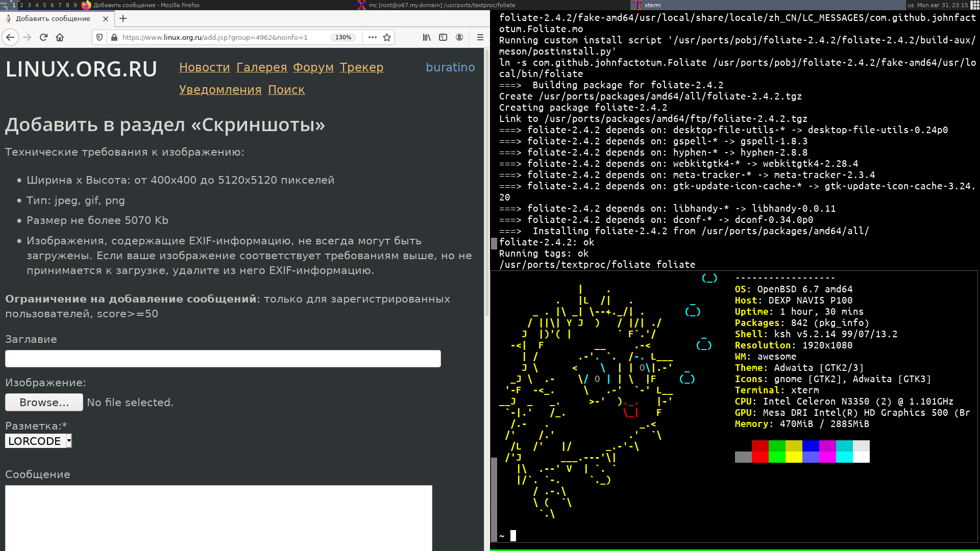The height and width of the screenshot is (551, 980).
Task: Open Firefox Library icon
Action: [x=427, y=37]
